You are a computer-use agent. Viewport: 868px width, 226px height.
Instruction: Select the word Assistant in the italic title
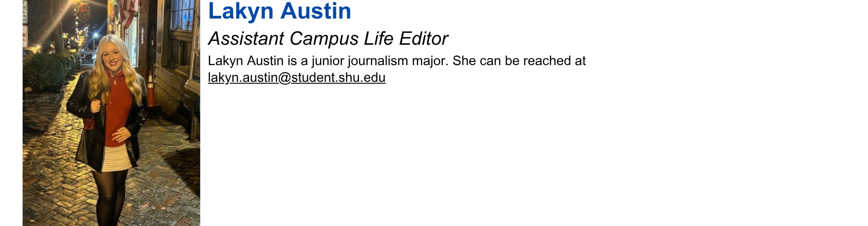point(246,39)
